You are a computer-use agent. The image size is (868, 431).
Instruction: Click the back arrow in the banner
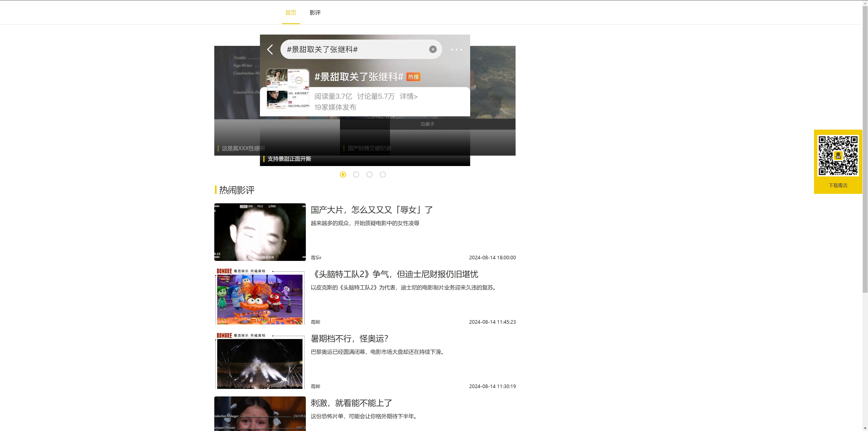[x=270, y=49]
